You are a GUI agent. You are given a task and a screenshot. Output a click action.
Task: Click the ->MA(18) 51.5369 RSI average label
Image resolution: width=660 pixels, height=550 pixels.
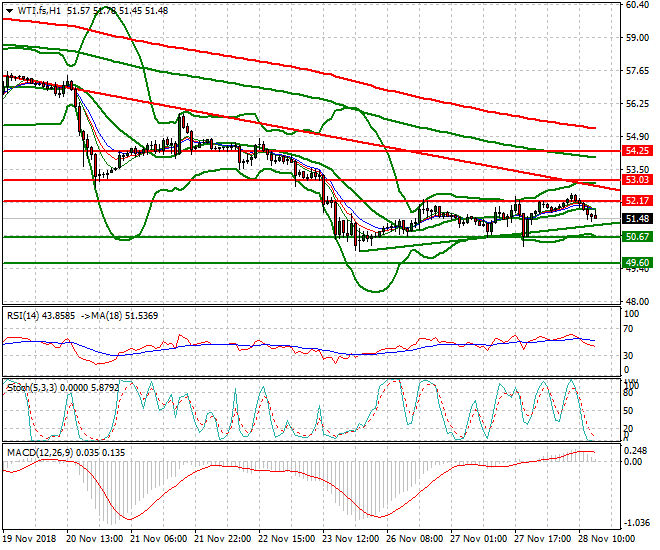[x=119, y=316]
